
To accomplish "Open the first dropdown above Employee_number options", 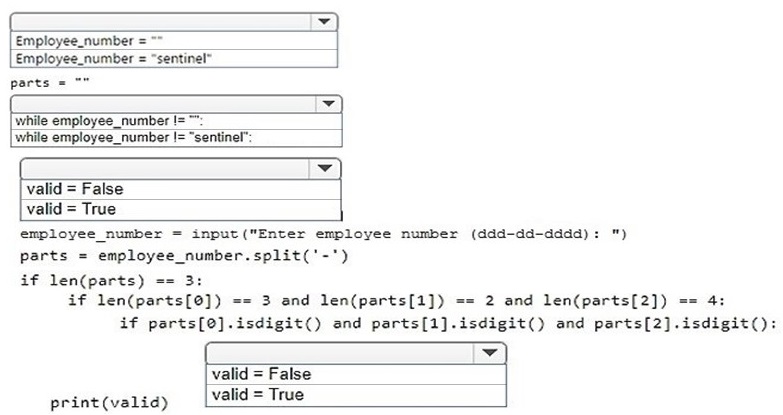I will click(322, 22).
